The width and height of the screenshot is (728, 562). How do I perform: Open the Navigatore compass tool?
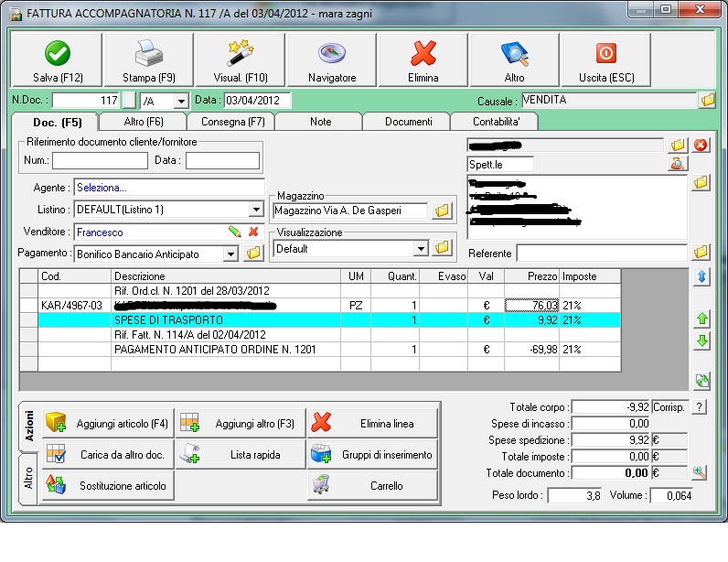331,60
